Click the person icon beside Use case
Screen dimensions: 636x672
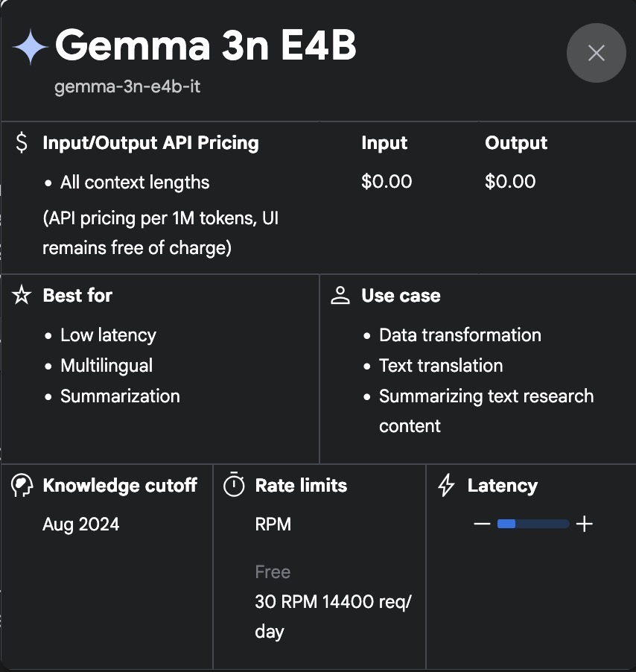point(340,296)
